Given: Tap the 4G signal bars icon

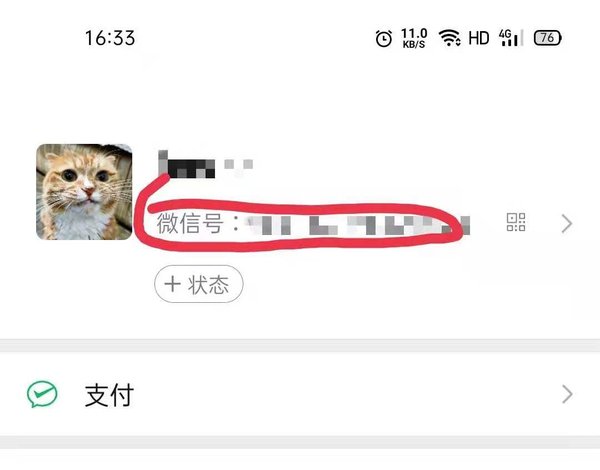Looking at the screenshot, I should pyautogui.click(x=510, y=38).
